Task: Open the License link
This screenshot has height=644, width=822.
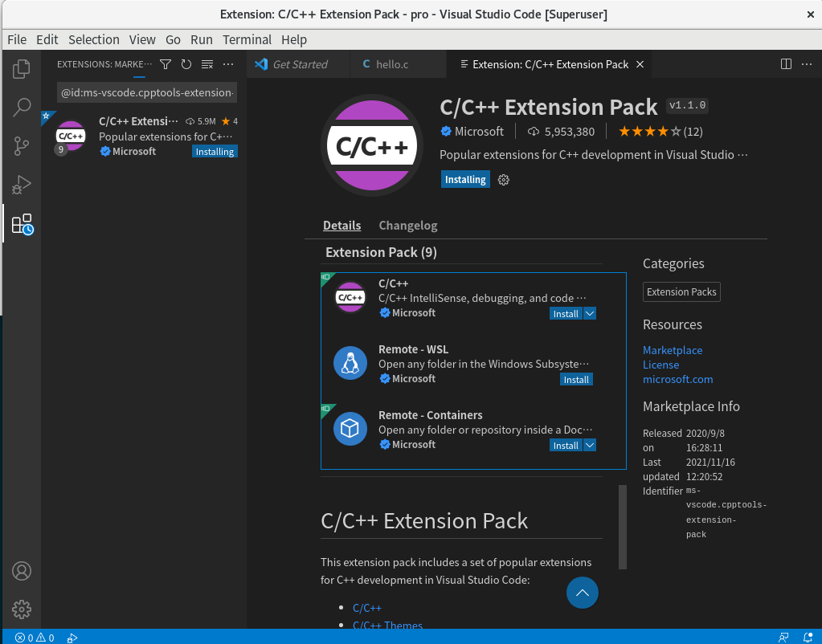Action: (x=660, y=365)
